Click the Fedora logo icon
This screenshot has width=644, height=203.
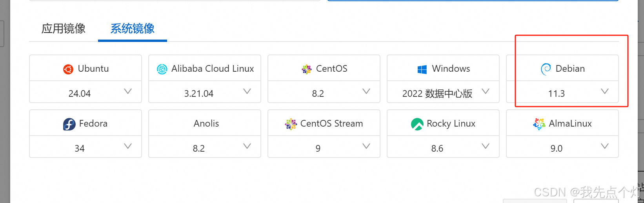69,124
